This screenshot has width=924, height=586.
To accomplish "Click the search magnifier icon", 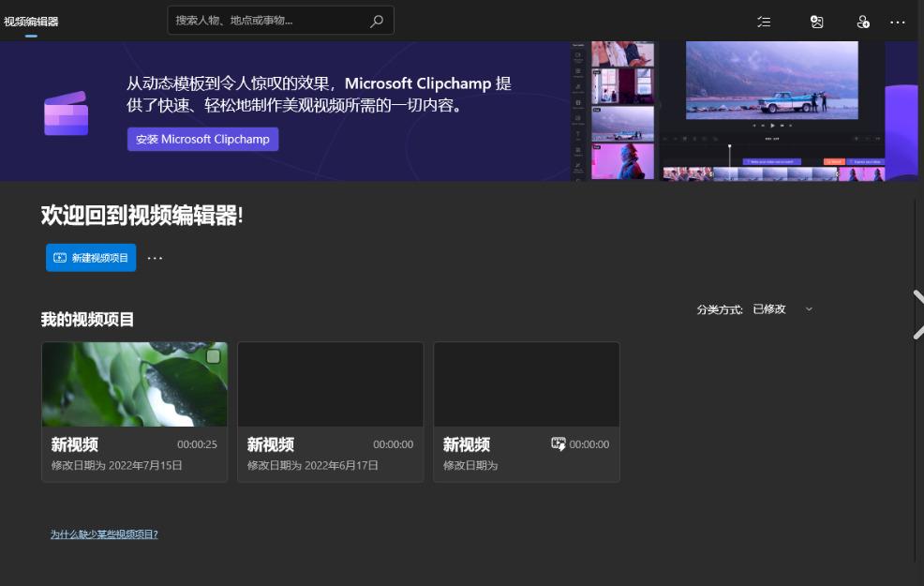I will pyautogui.click(x=377, y=21).
